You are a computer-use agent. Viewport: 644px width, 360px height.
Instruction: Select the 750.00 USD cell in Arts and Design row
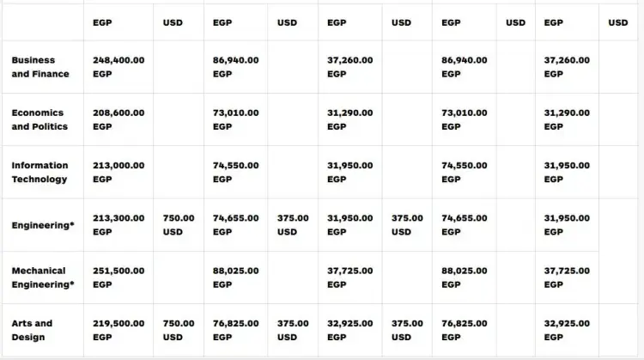[x=179, y=330]
